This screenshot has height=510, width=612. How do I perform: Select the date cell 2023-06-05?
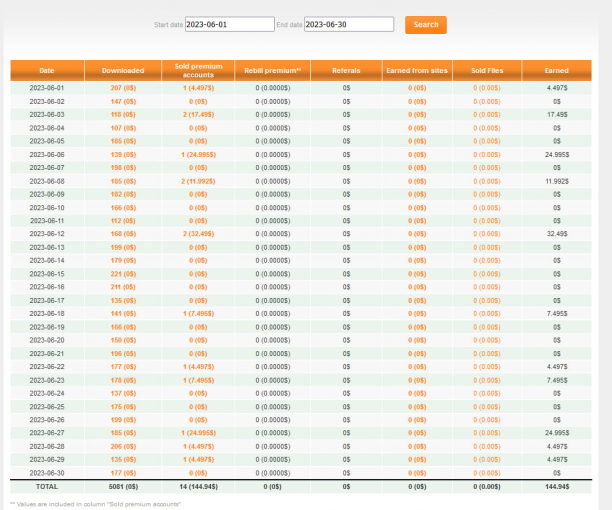coord(47,141)
